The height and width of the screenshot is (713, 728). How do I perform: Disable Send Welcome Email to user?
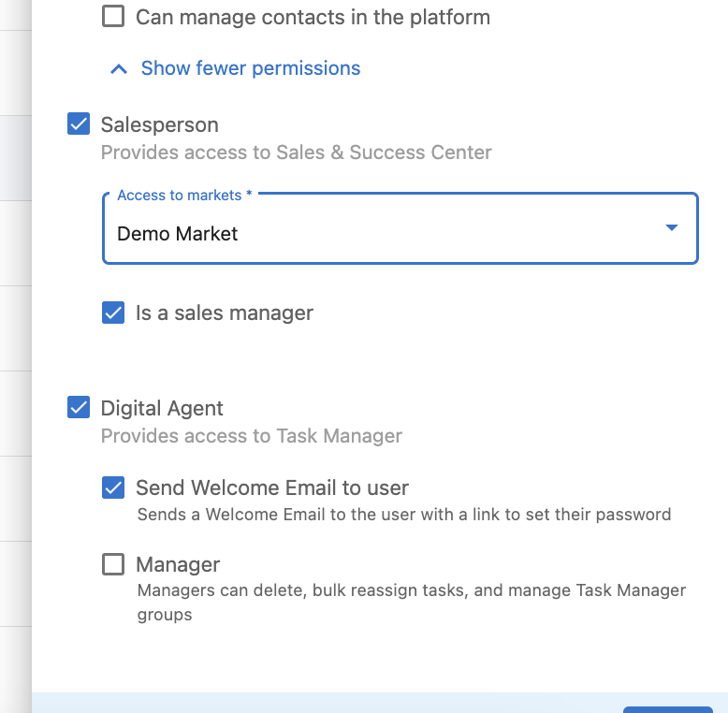click(x=113, y=487)
